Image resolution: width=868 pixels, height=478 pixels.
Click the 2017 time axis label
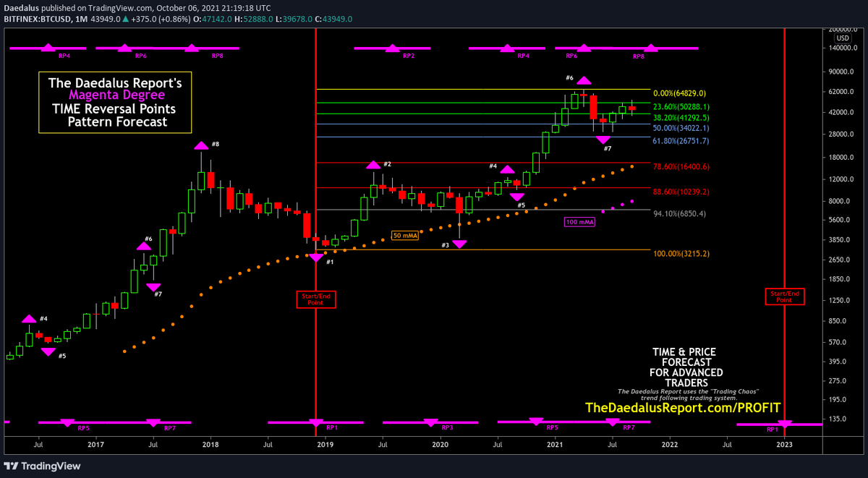[x=95, y=445]
